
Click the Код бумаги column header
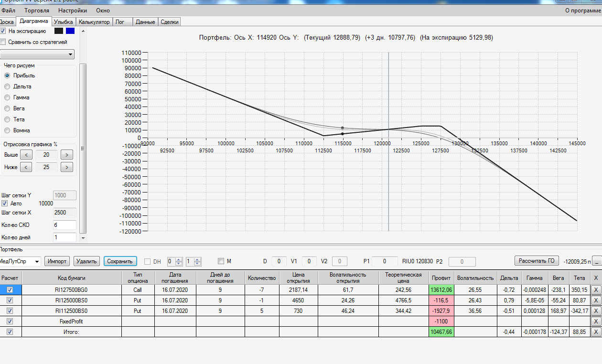[x=72, y=278]
